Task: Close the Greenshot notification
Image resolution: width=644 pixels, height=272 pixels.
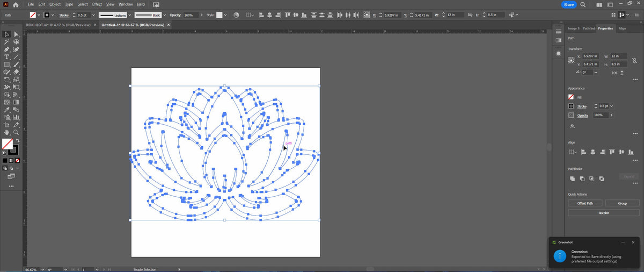Action: click(x=634, y=242)
